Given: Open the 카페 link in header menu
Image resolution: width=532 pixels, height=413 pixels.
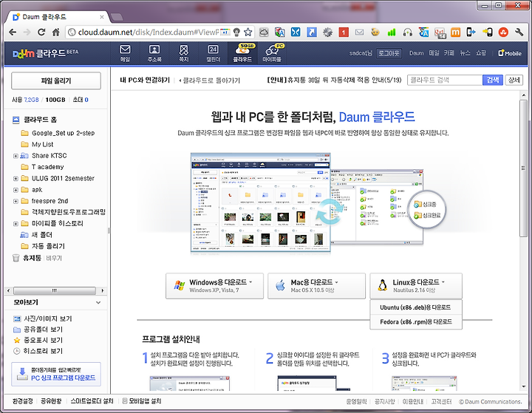Looking at the screenshot, I should [449, 53].
